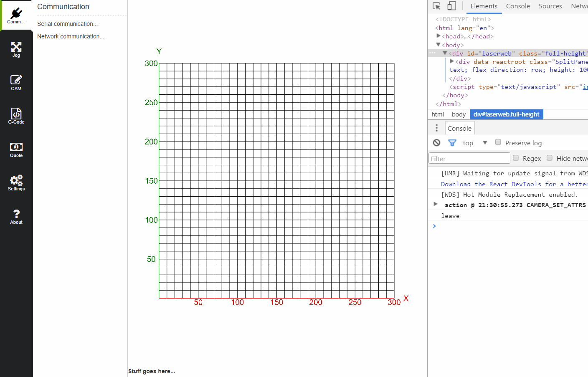Click the 'leave' console log message
Viewport: 588px width, 377px height.
pos(450,216)
